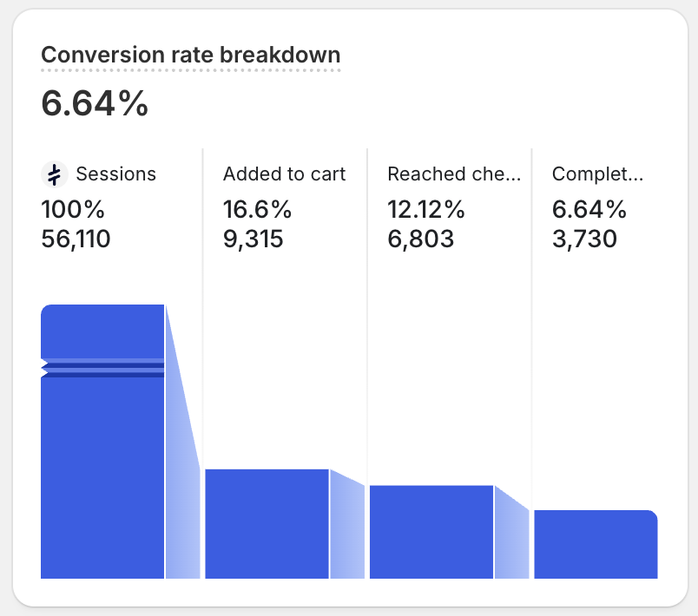
Task: Click the Completed checkout funnel bar
Action: (x=596, y=544)
